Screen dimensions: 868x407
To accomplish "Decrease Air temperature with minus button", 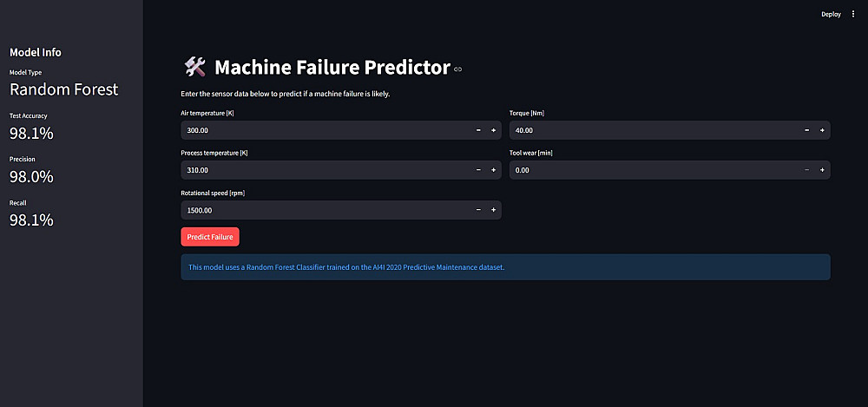I will point(478,130).
